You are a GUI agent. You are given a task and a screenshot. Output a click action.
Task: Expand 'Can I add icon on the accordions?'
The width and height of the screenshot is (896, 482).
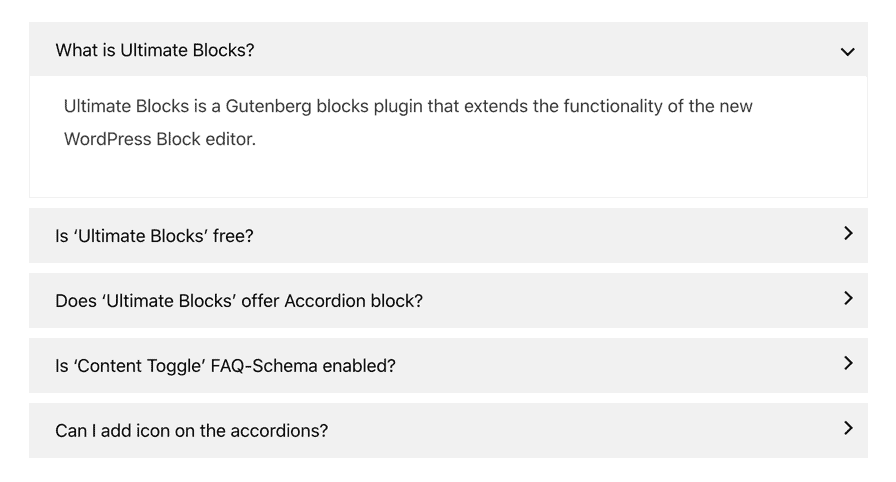pos(448,431)
